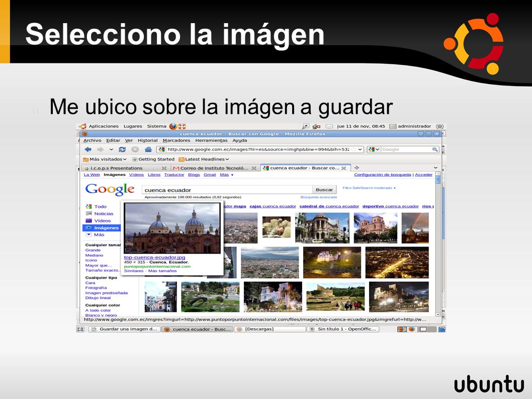Screen dimensions: 532x399
Task: Open the Archivo menu
Action: click(x=93, y=140)
